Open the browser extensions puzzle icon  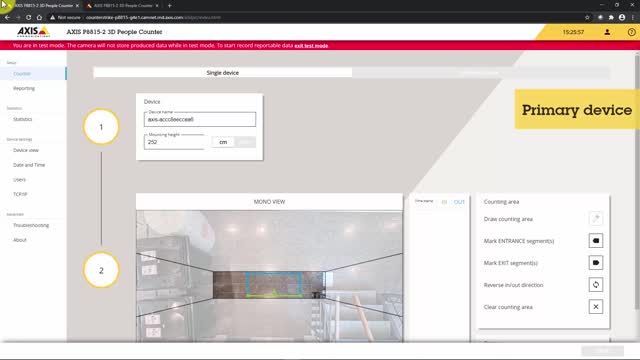611,17
